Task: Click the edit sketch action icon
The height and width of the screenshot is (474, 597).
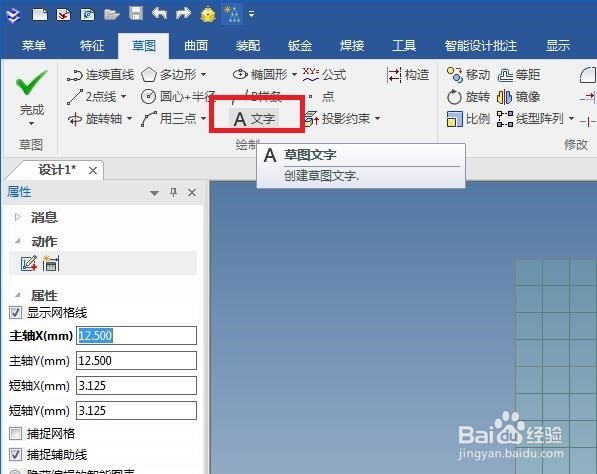Action: pyautogui.click(x=29, y=263)
